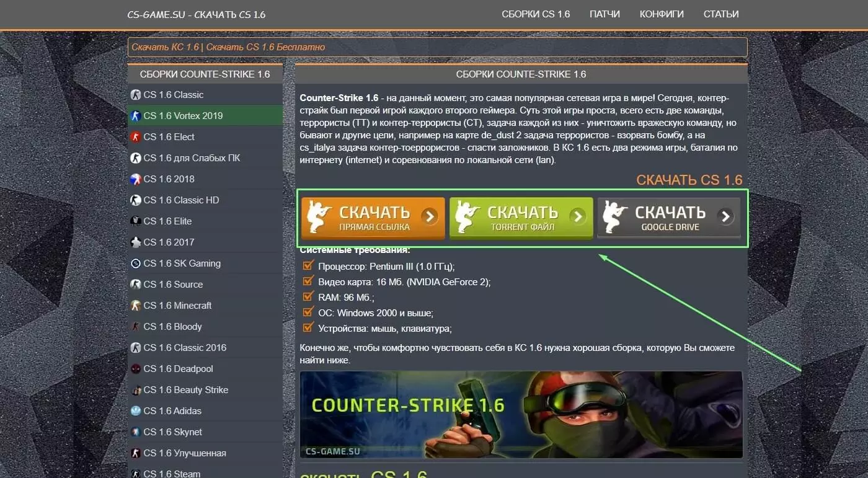
Task: Click the checkmark beside RAM: 96 Мб
Action: [308, 296]
